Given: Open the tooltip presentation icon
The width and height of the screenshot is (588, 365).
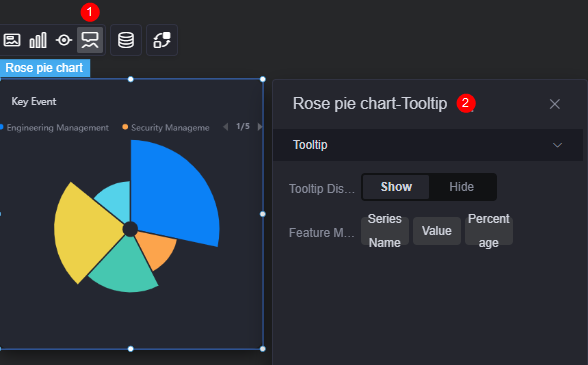Looking at the screenshot, I should click(90, 40).
